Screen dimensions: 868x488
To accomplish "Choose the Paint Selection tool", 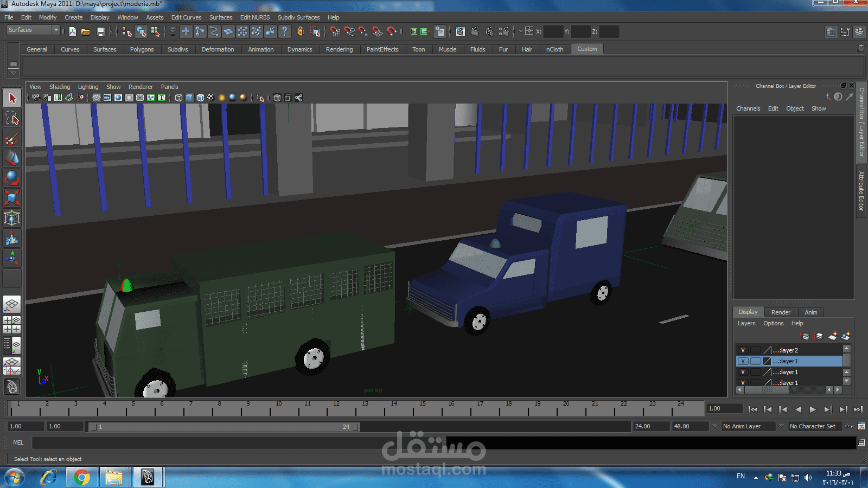I will [12, 138].
